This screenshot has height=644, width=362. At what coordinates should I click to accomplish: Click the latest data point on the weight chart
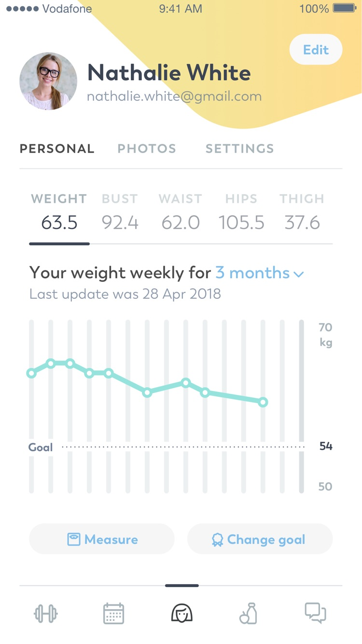pyautogui.click(x=263, y=402)
